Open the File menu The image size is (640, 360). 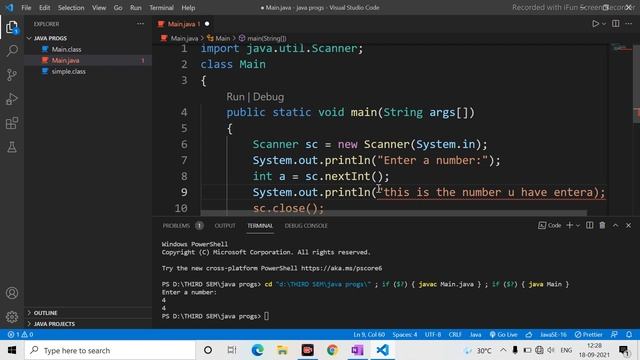26,7
